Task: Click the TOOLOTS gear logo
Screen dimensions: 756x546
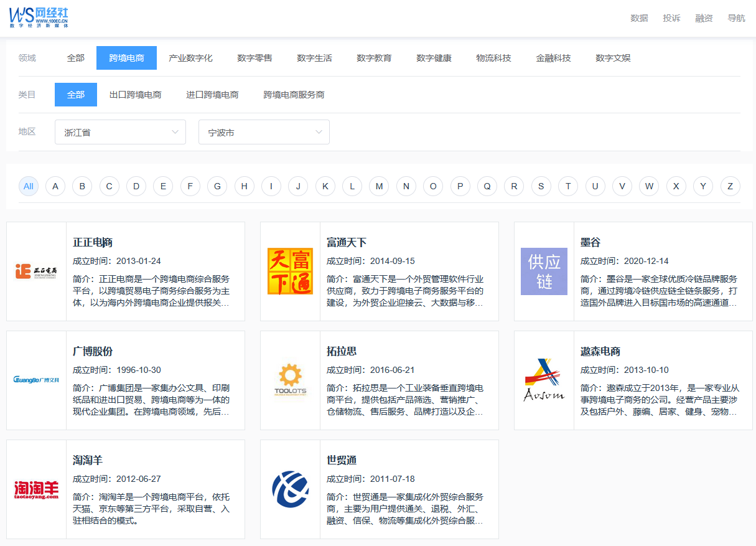Action: pyautogui.click(x=290, y=380)
